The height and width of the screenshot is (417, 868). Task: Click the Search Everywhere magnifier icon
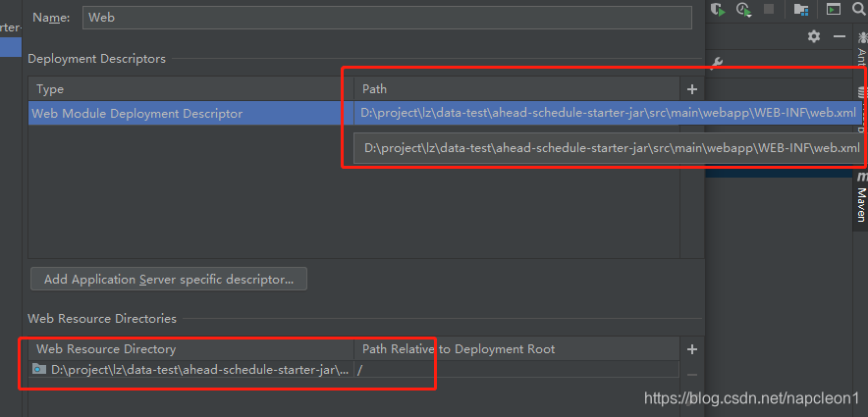point(861,9)
